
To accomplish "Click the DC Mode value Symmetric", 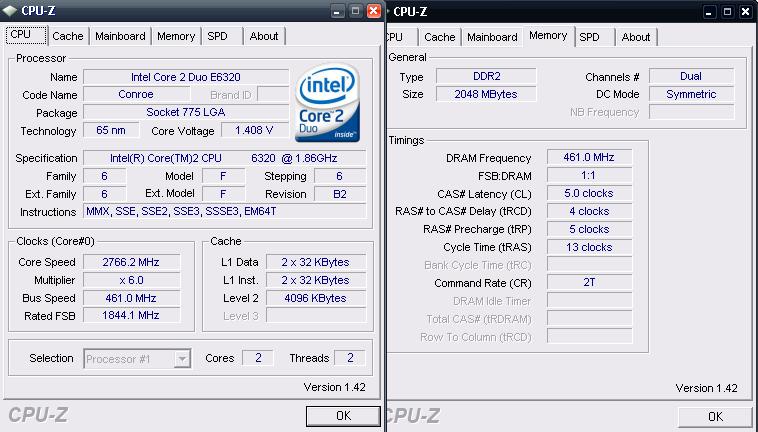I will click(x=692, y=94).
